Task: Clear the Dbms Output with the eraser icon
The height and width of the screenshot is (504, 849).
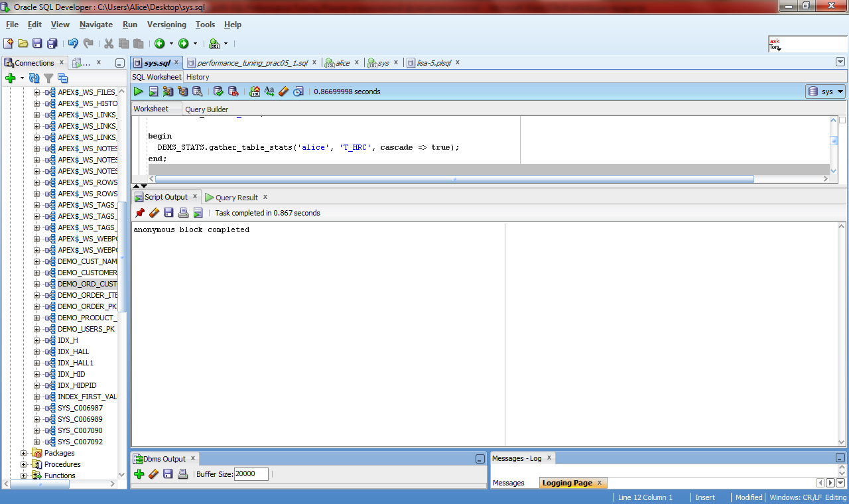Action: pyautogui.click(x=154, y=474)
